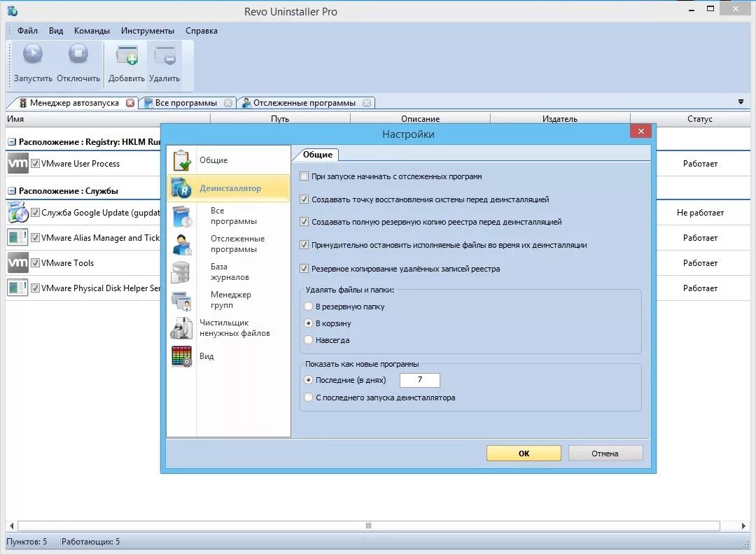Open Отслеженные программы settings sidebar icon
The image size is (756, 555).
[x=182, y=244]
